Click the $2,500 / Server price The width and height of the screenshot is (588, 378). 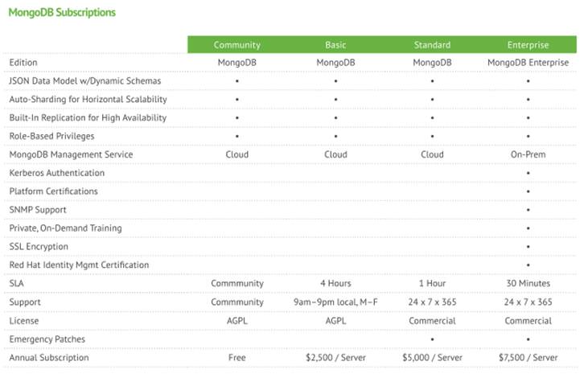pyautogui.click(x=335, y=358)
